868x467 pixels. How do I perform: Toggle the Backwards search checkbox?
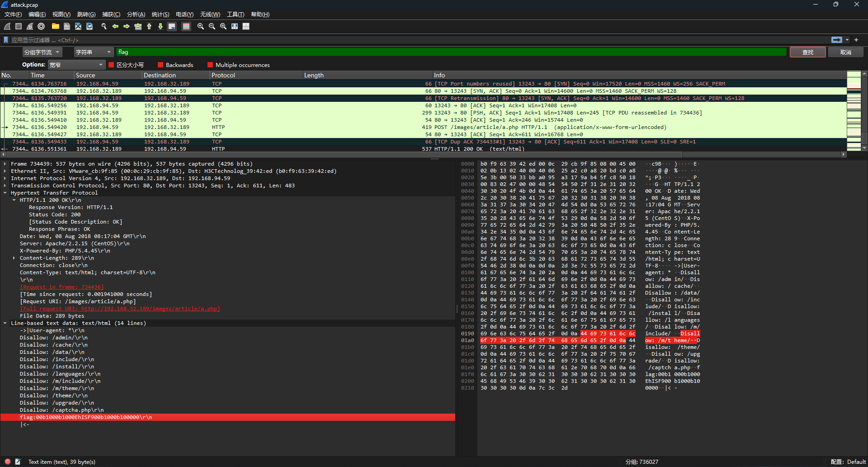coord(160,65)
